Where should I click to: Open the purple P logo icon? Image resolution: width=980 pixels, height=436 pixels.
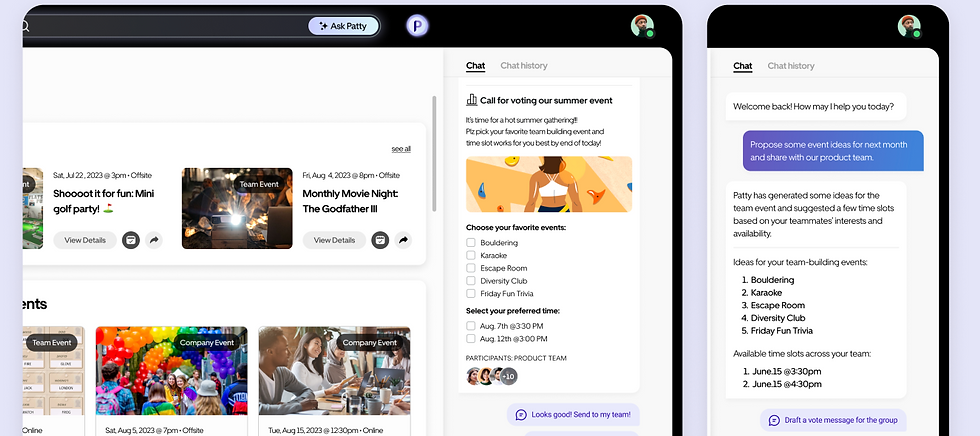click(x=417, y=26)
